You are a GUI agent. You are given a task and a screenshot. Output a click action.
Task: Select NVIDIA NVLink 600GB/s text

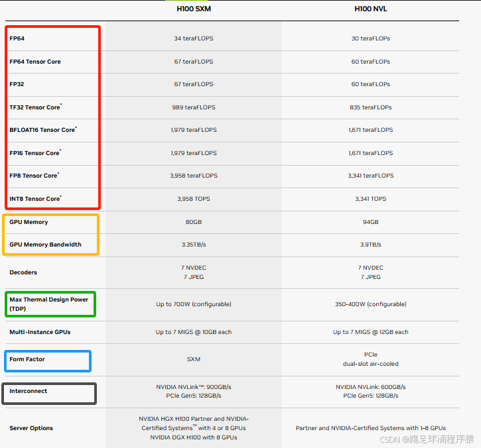point(371,387)
